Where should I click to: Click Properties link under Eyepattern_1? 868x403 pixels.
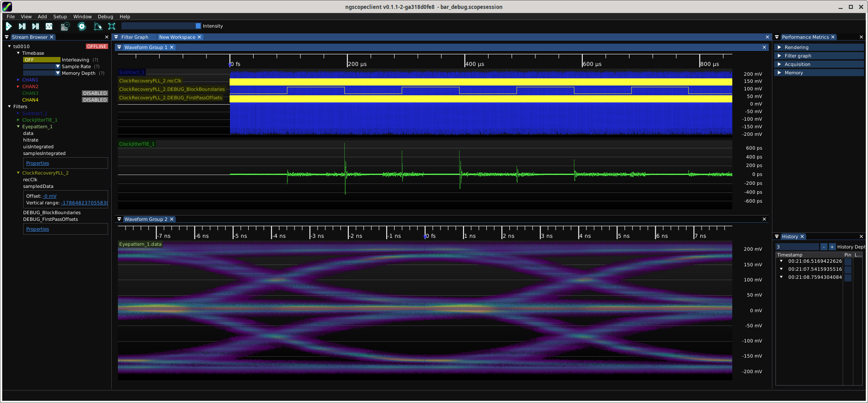37,163
